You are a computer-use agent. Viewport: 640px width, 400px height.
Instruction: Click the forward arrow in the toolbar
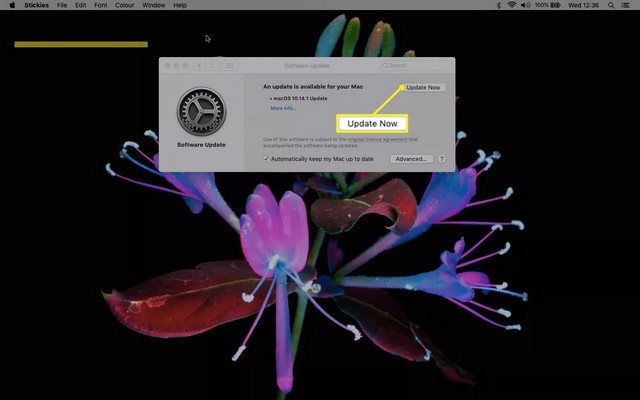(x=212, y=66)
